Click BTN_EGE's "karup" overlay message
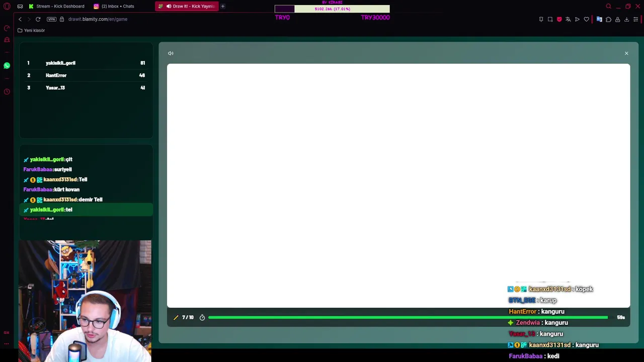The height and width of the screenshot is (362, 644). (x=532, y=300)
